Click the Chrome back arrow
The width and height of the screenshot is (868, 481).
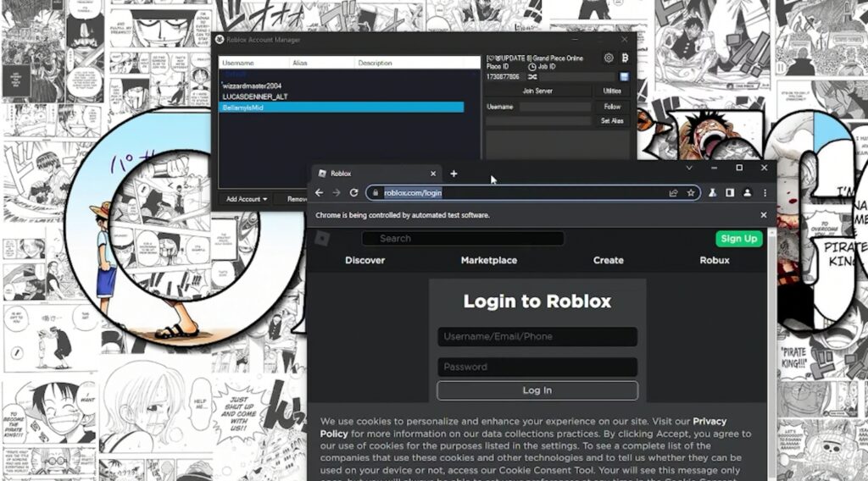click(x=319, y=193)
